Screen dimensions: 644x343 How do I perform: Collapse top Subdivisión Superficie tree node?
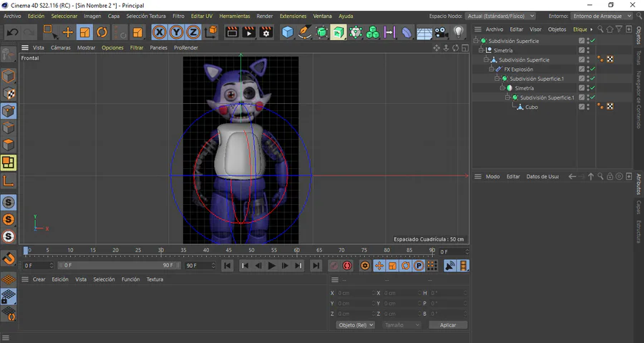coord(476,41)
